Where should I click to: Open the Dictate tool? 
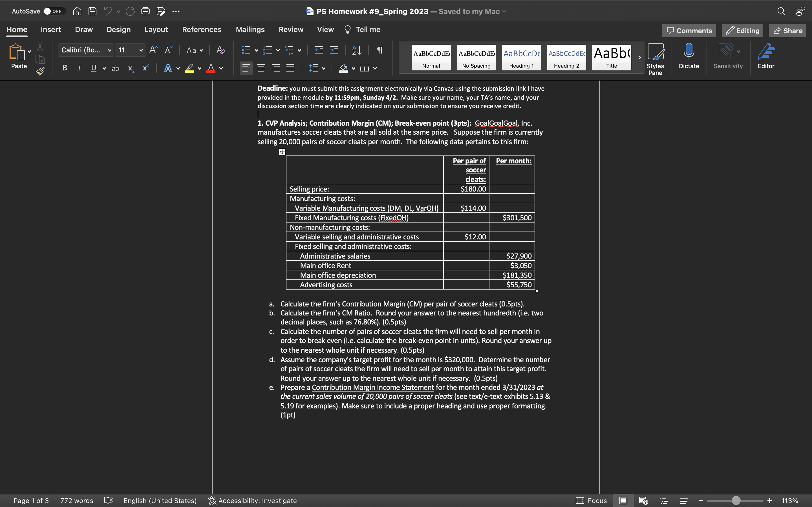coord(689,56)
